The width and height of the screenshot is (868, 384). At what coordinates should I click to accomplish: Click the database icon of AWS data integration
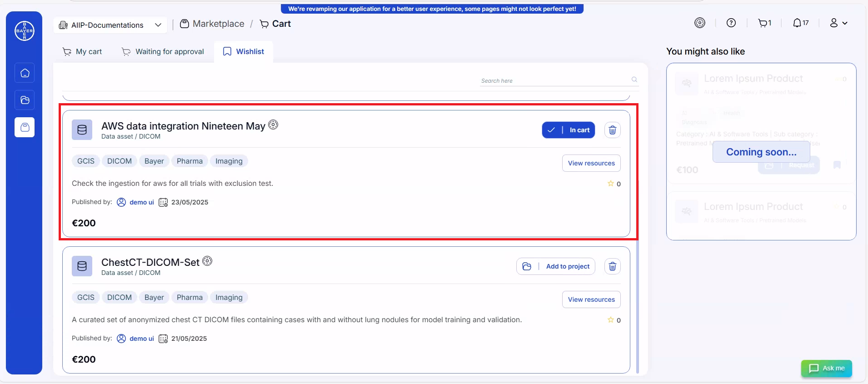82,130
